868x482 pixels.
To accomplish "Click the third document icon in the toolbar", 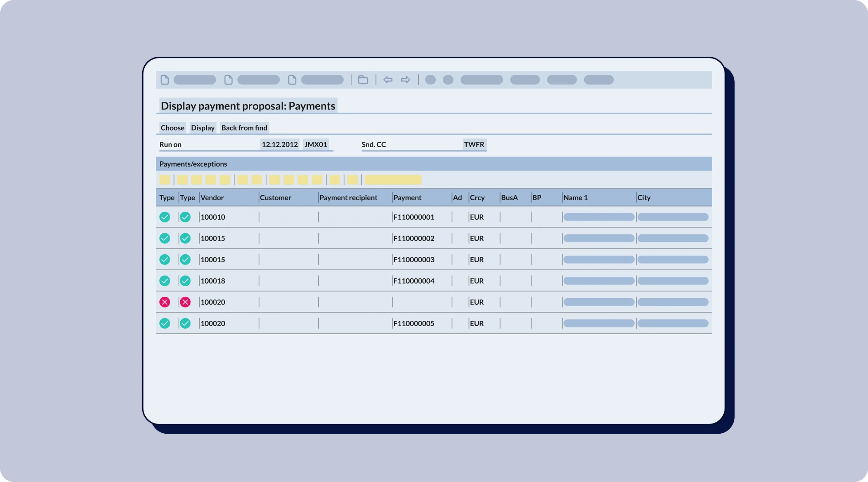I will (292, 80).
